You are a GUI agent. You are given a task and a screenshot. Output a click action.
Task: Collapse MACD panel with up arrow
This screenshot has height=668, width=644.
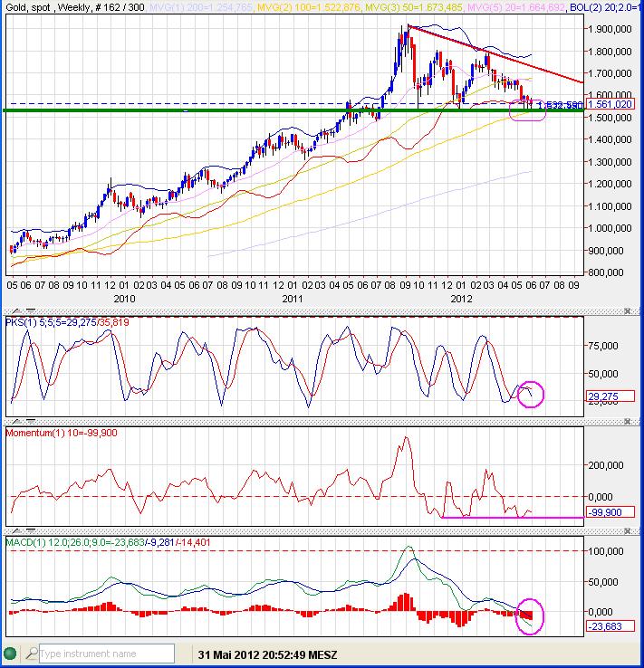[15, 530]
